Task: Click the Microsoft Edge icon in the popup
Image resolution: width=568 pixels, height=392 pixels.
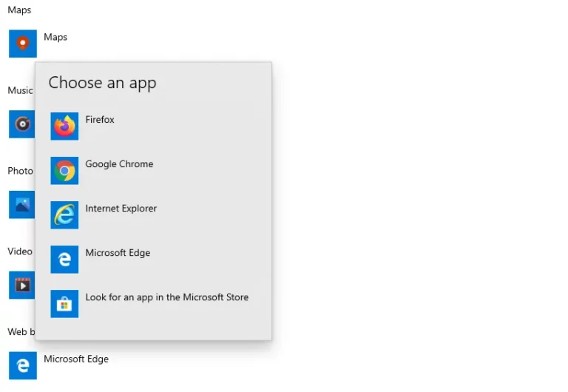Action: (64, 260)
